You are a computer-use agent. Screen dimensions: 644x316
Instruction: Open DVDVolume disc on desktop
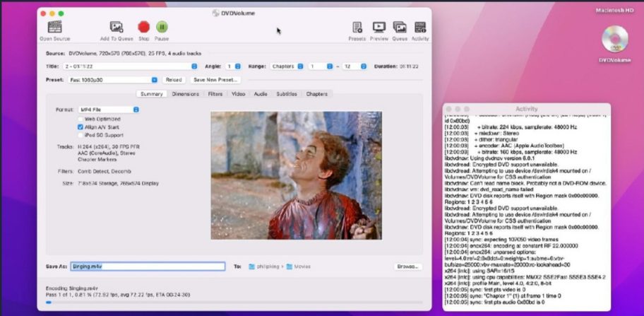(x=615, y=40)
